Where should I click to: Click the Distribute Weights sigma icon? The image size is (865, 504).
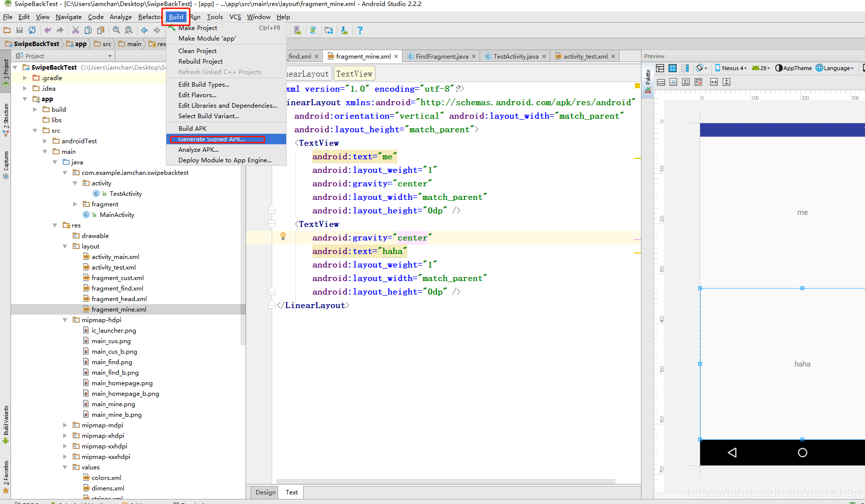click(x=686, y=82)
